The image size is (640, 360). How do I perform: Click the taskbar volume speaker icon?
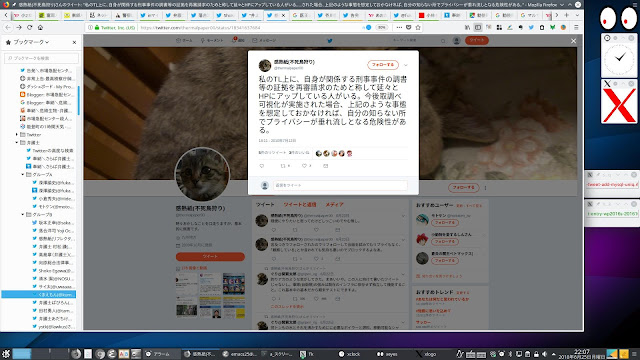[544, 354]
